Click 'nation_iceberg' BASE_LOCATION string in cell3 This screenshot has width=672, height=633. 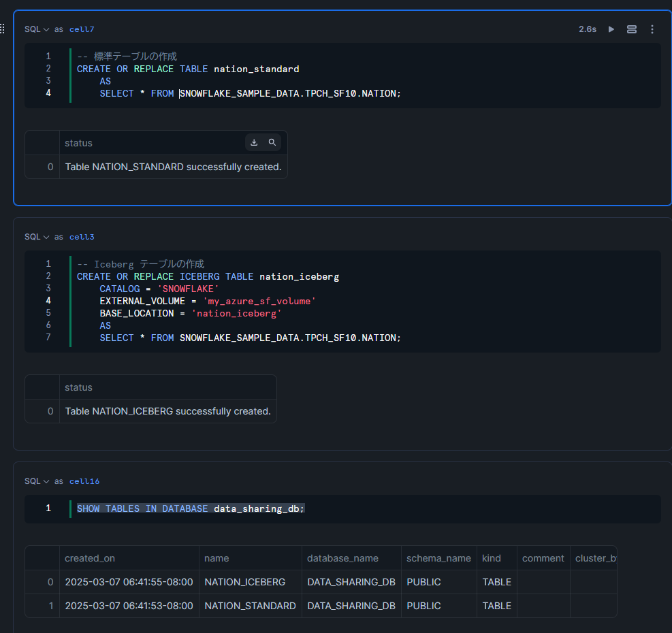(x=236, y=314)
